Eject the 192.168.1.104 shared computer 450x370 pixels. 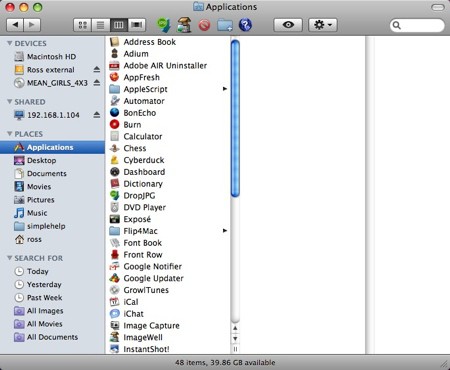click(97, 115)
